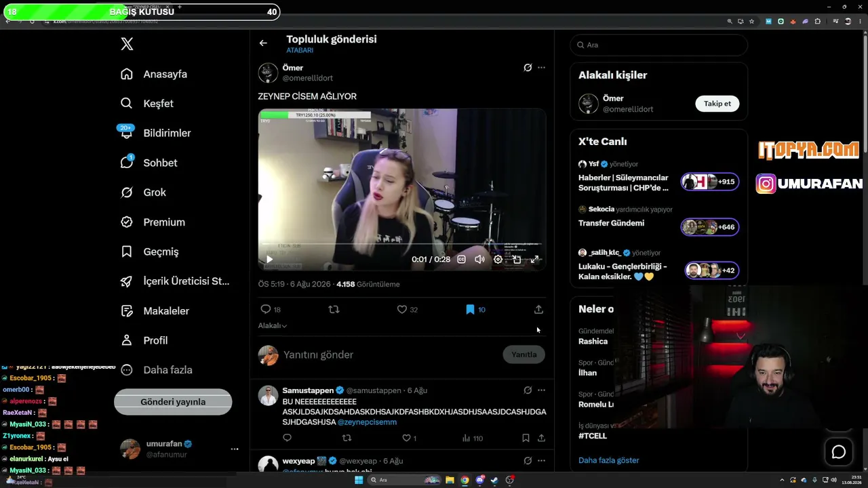Open Steam from the taskbar
Image resolution: width=868 pixels, height=488 pixels.
click(x=494, y=480)
